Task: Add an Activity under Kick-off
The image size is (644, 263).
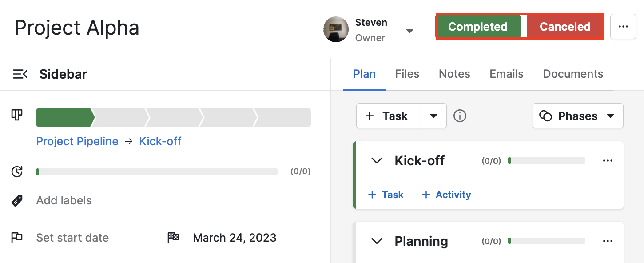Action: [446, 195]
